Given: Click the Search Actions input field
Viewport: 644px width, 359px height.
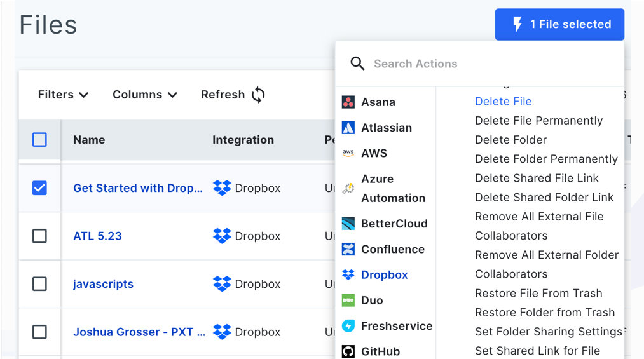Looking at the screenshot, I should pyautogui.click(x=480, y=64).
